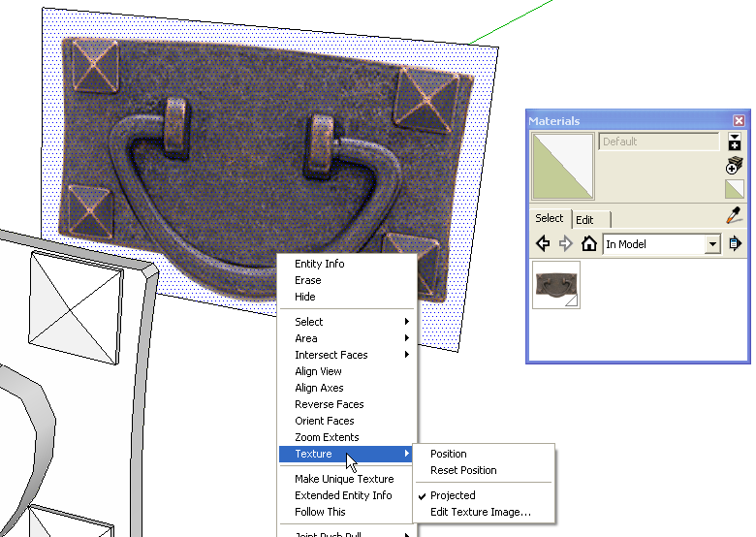Close the Materials panel
Image resolution: width=756 pixels, height=537 pixels.
(x=739, y=120)
